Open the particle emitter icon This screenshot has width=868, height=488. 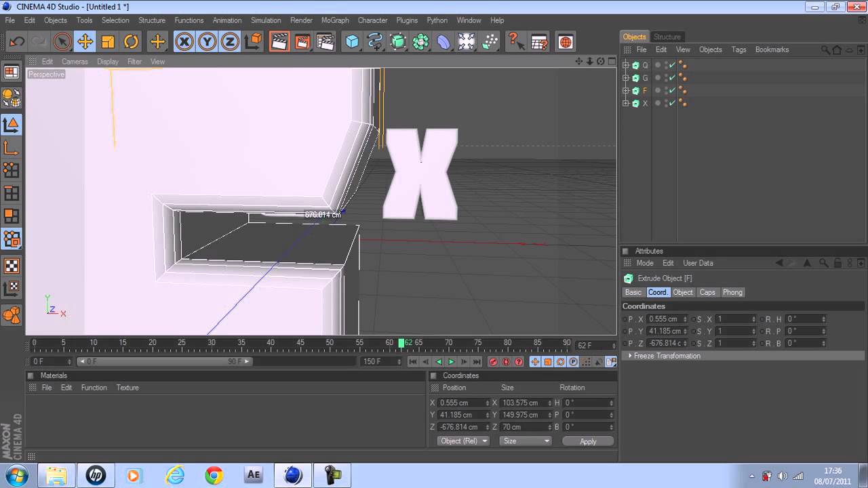(x=490, y=42)
